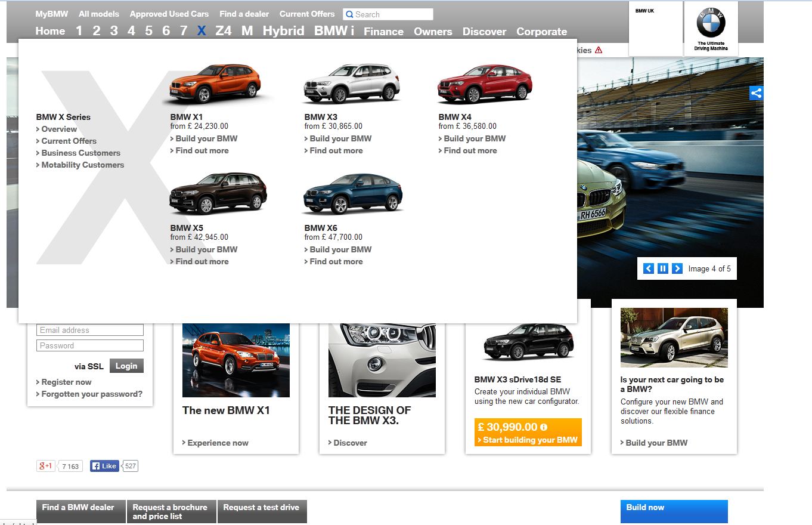Open Find a dealer top link
This screenshot has width=812, height=525.
pos(244,14)
